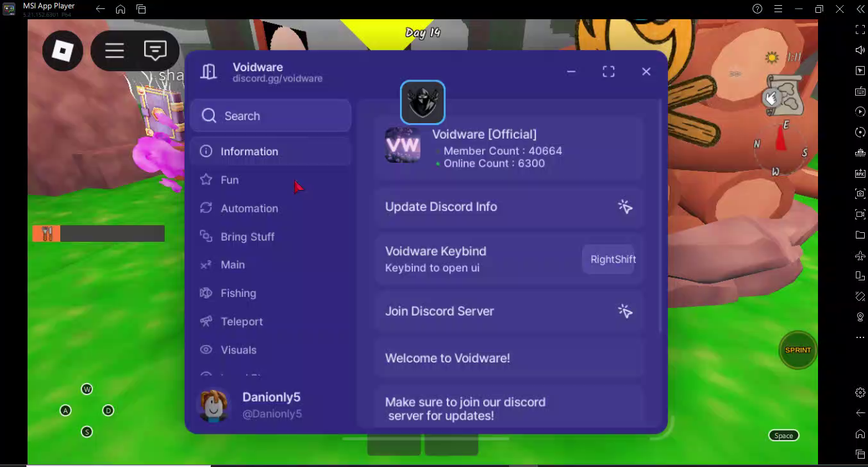Click the sidebar cursor lock icon
868x467 pixels.
pyautogui.click(x=860, y=71)
